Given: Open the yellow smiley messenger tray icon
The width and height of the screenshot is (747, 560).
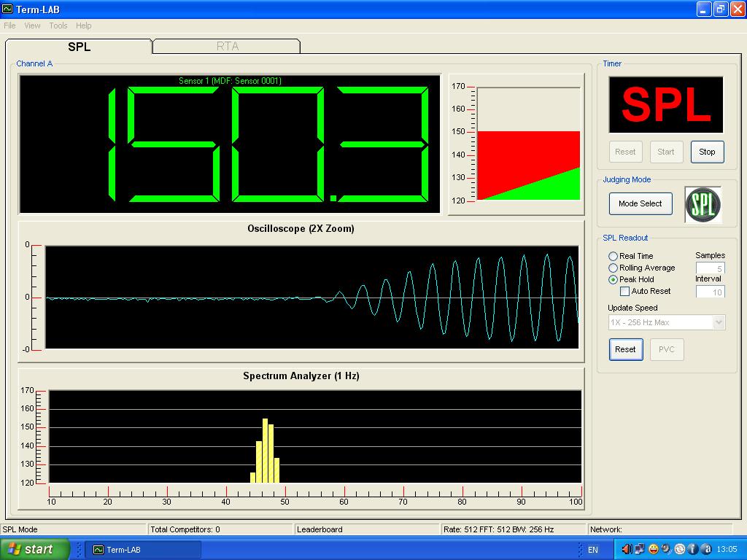Looking at the screenshot, I should pos(653,549).
